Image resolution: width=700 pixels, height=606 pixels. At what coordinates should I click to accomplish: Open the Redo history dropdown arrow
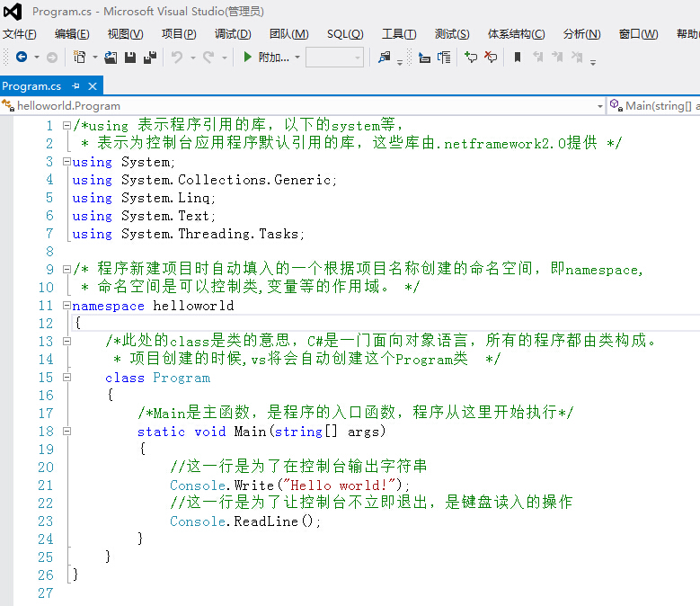click(224, 58)
